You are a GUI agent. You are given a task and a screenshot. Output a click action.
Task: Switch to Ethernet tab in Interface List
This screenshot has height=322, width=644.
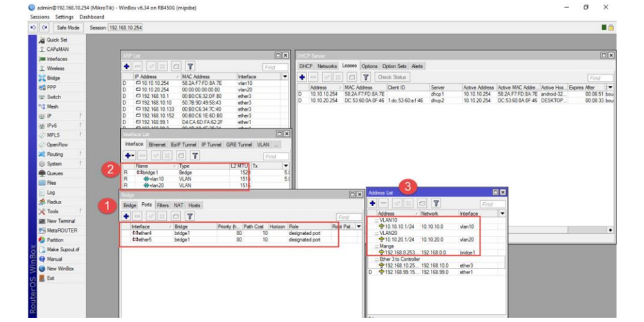(x=156, y=144)
